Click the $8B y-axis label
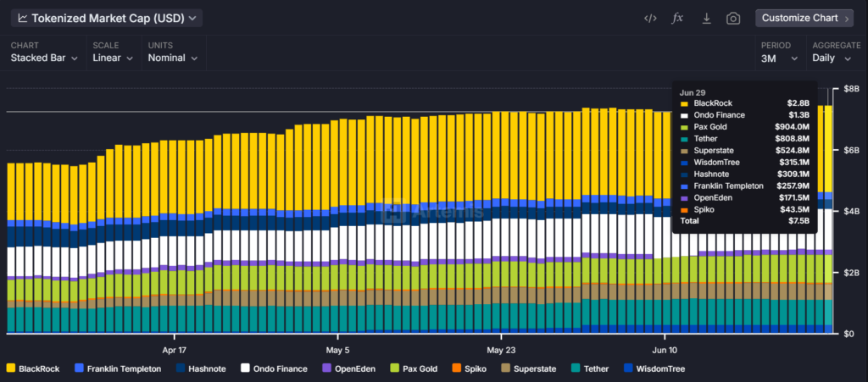The width and height of the screenshot is (868, 382). [x=851, y=88]
